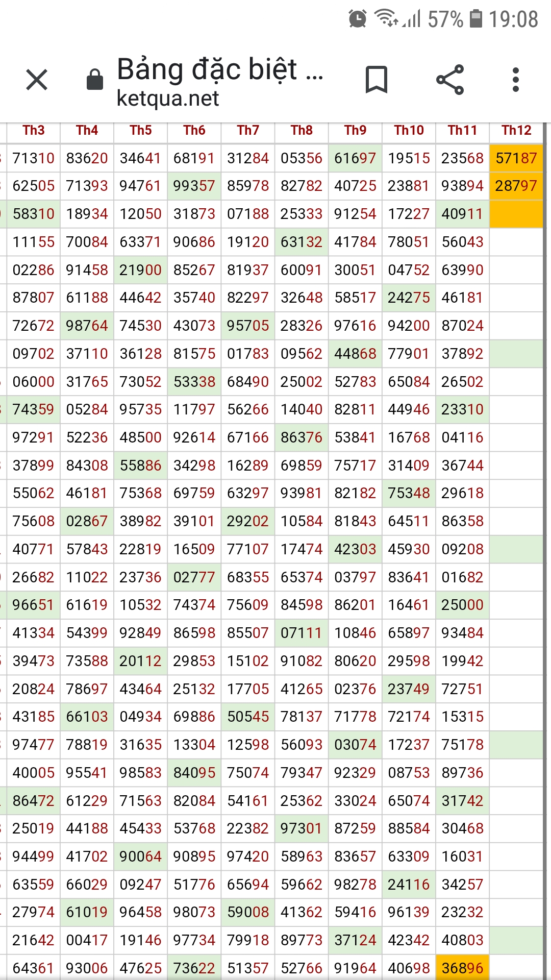Tap the orange cell 57187

click(x=516, y=158)
